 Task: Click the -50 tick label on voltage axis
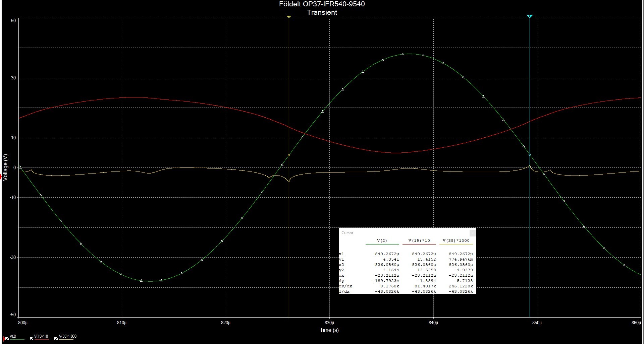[x=12, y=315]
